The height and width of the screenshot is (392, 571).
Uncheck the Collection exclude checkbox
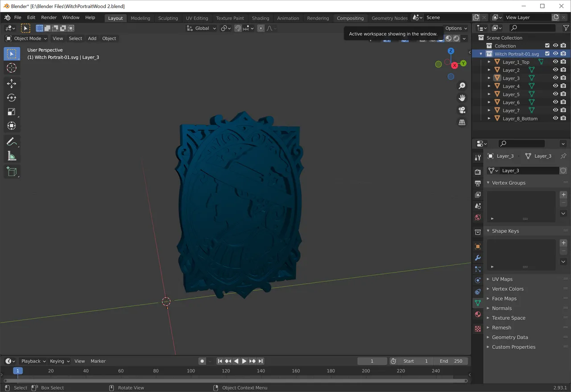547,45
